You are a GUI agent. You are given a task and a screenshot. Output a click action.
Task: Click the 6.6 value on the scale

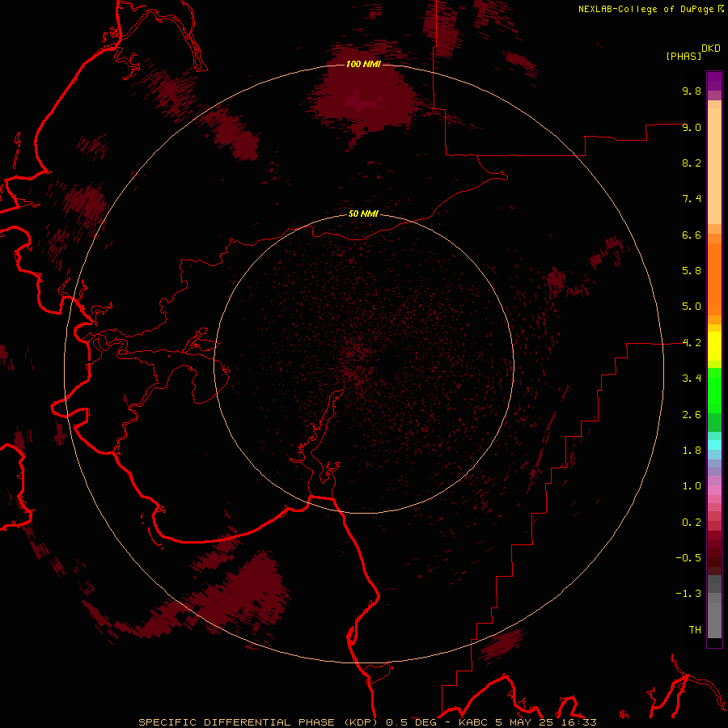pyautogui.click(x=692, y=235)
